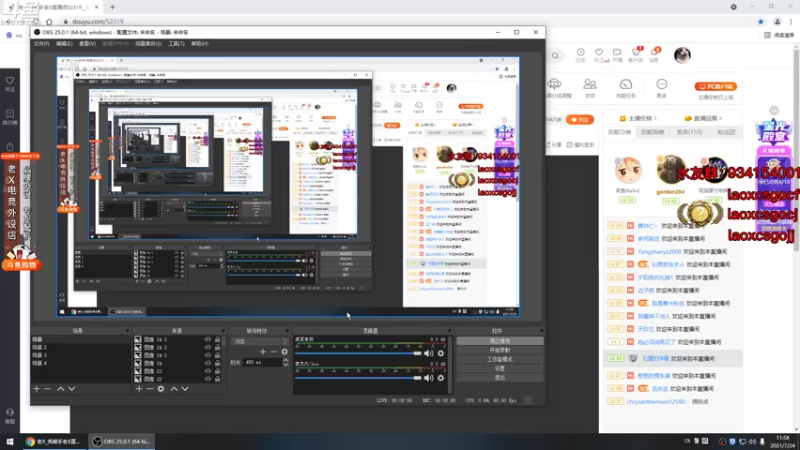
Task: Open the 查看(V) menu in OBS
Action: [x=87, y=44]
